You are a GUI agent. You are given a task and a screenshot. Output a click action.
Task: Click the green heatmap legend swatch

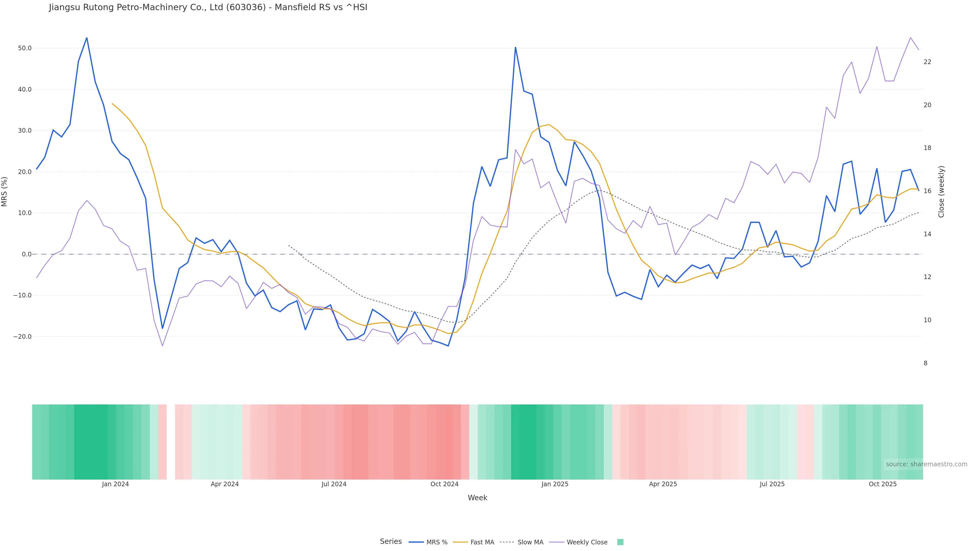(620, 542)
